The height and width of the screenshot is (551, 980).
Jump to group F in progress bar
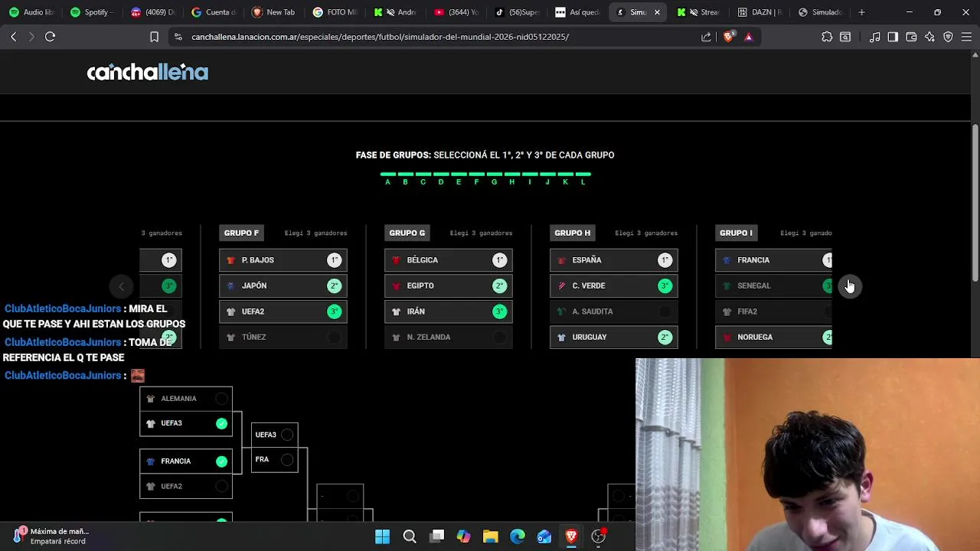[x=476, y=178]
